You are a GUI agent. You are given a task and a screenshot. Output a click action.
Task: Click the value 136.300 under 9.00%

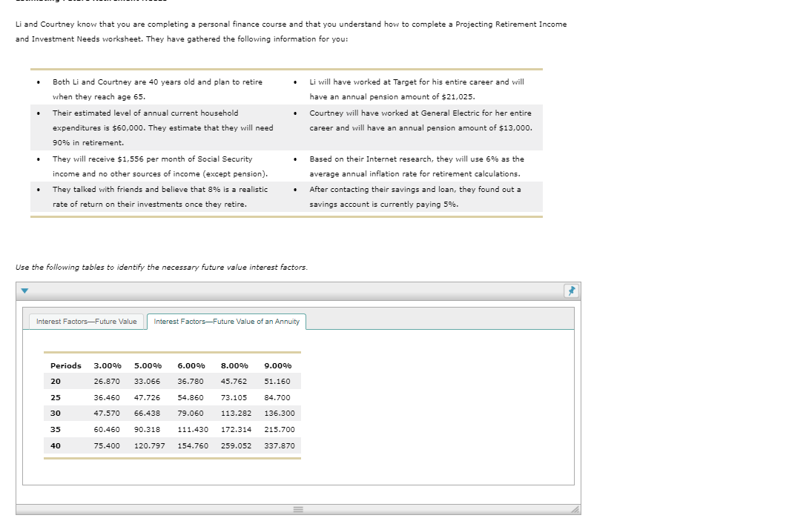tap(279, 413)
